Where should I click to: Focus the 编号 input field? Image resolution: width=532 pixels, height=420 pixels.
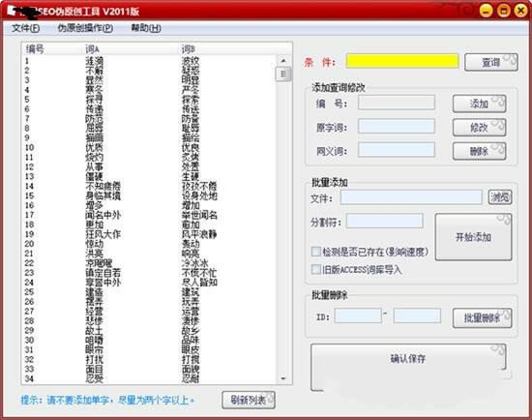pyautogui.click(x=397, y=103)
